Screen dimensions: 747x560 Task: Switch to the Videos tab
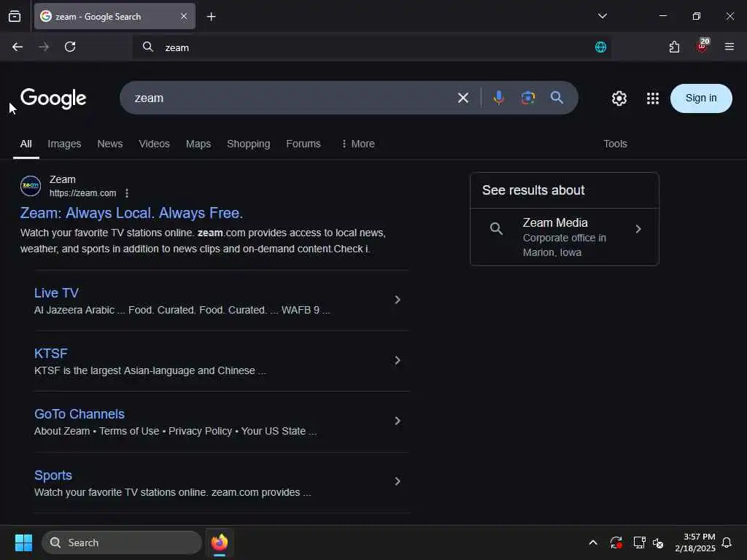pyautogui.click(x=154, y=144)
